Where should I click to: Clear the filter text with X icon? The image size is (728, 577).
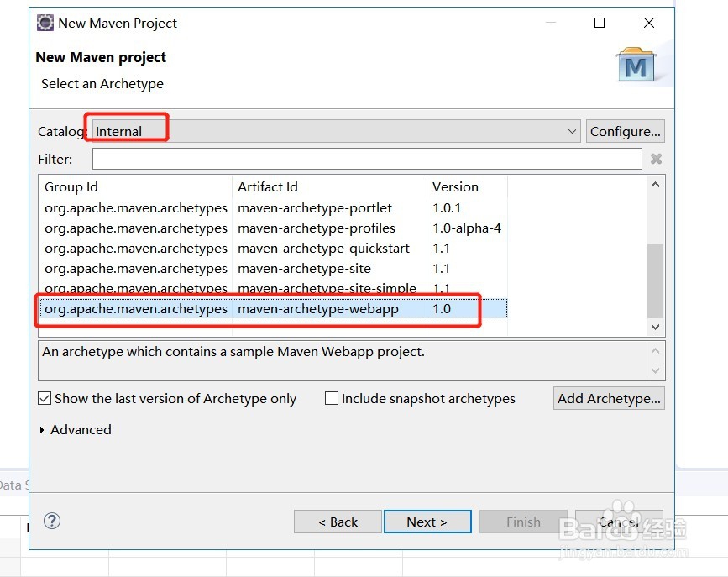pos(656,159)
